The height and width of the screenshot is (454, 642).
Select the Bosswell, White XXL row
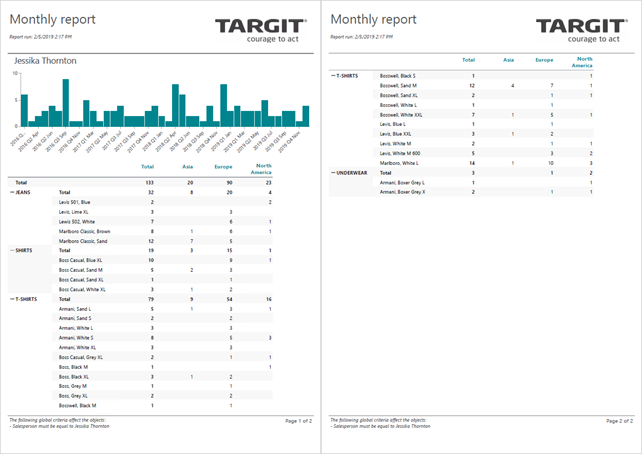[x=483, y=115]
